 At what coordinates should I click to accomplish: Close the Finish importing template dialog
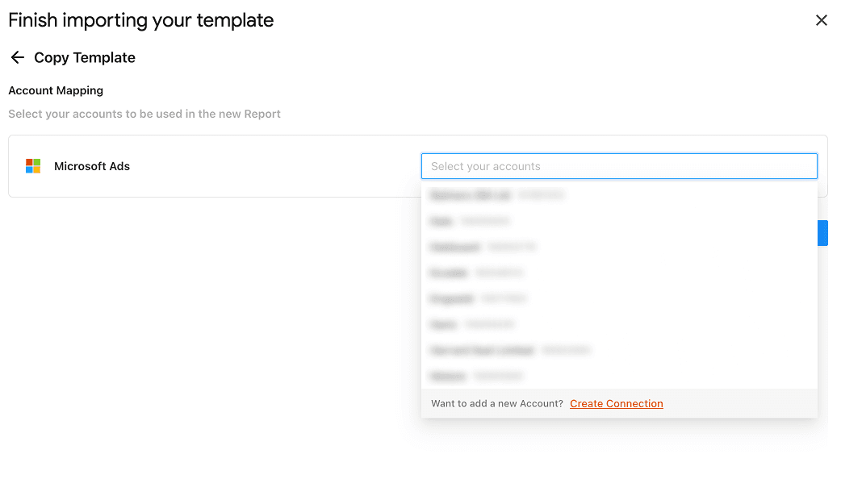point(821,20)
